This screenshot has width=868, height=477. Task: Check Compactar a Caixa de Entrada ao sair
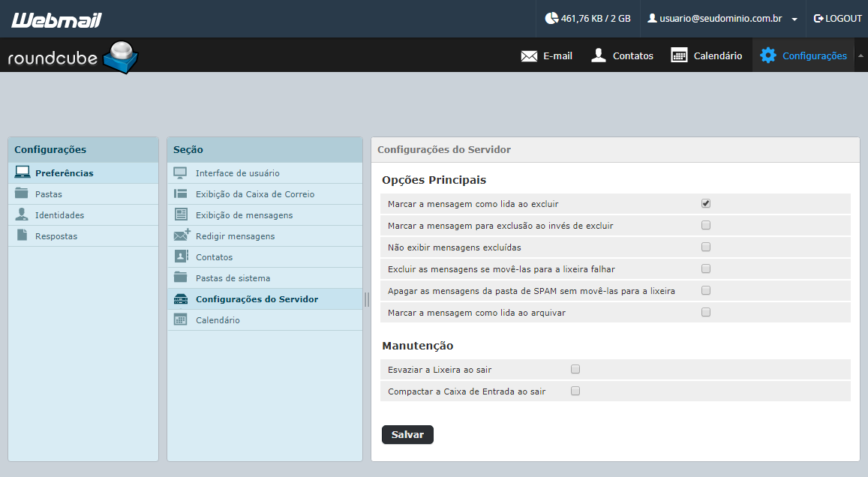click(x=575, y=391)
